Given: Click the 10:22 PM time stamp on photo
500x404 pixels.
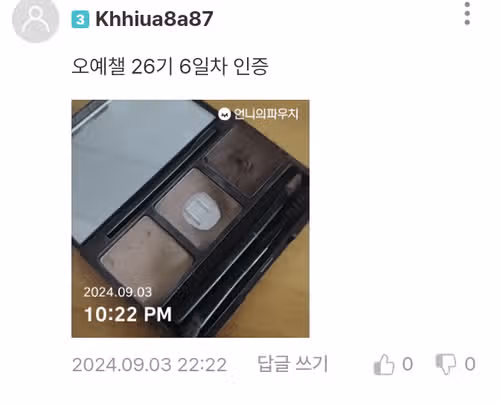Looking at the screenshot, I should (x=128, y=314).
